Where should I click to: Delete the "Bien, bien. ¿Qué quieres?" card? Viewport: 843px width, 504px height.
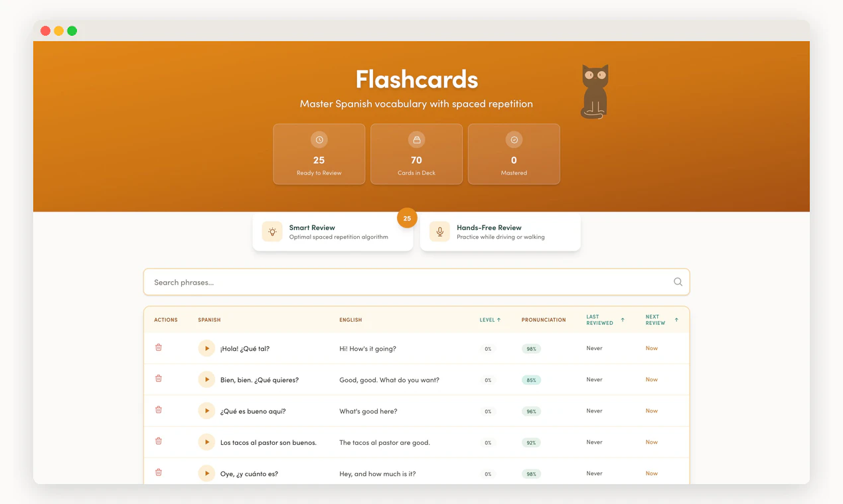coord(159,379)
